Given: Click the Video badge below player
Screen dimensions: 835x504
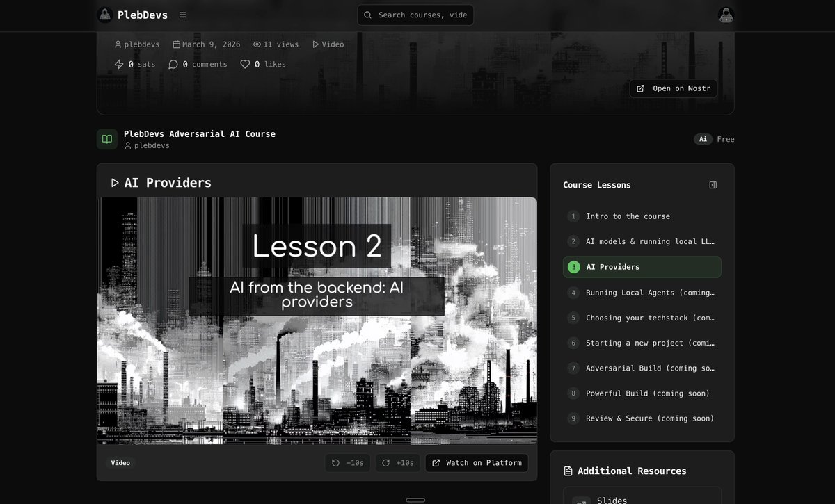Looking at the screenshot, I should pos(120,463).
